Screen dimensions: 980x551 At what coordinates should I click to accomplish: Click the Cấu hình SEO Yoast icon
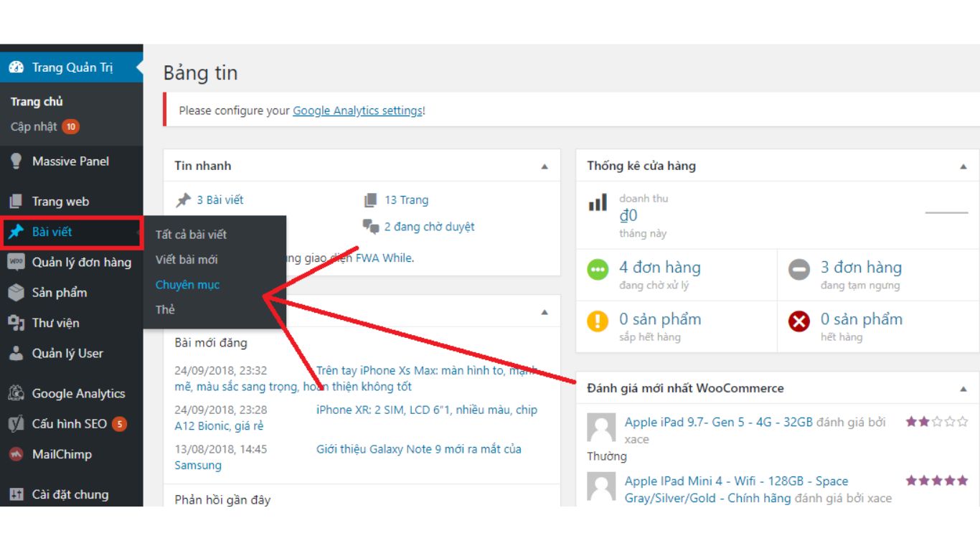click(x=16, y=424)
